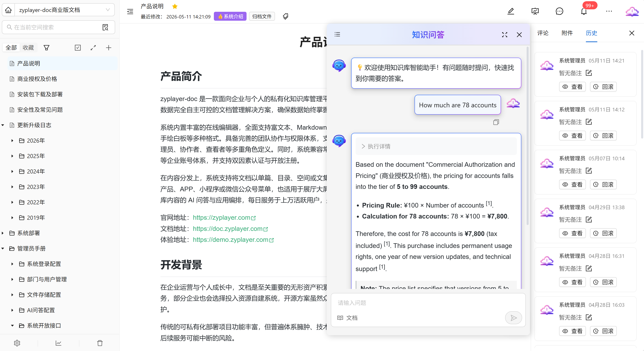Roll back to the 05月11日 14:12 version
Viewport: 644px width, 351px height.
click(603, 136)
